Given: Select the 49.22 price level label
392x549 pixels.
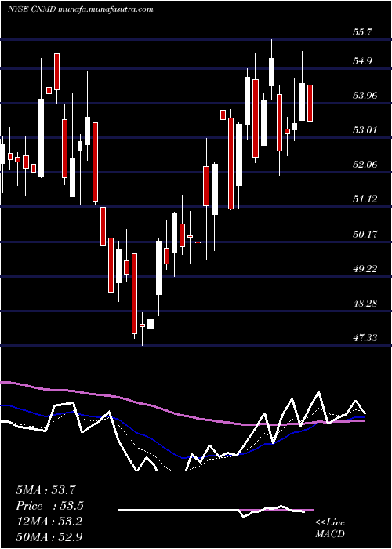Looking at the screenshot, I should click(x=365, y=268).
